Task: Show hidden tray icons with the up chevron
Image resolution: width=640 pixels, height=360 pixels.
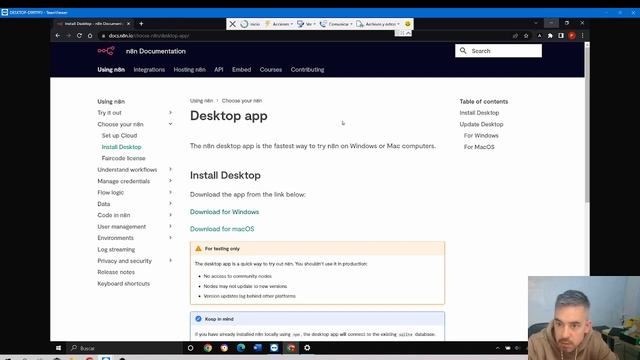Action: coord(497,348)
